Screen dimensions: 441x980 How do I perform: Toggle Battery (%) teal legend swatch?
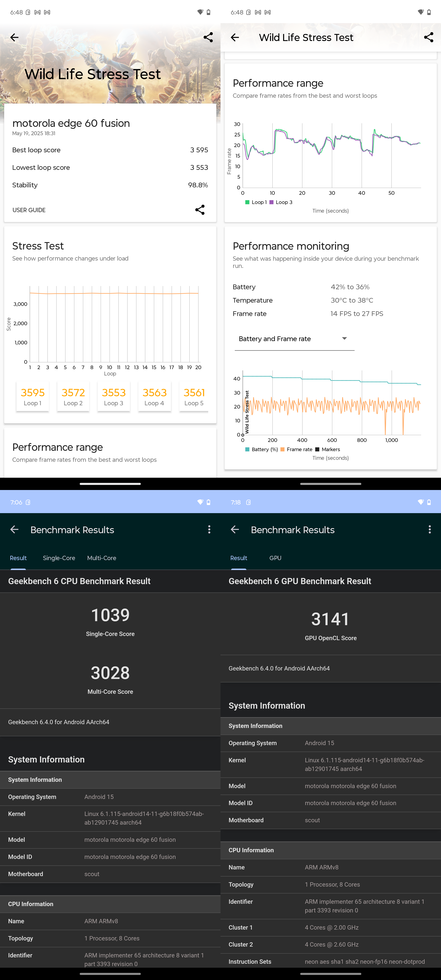(x=247, y=450)
